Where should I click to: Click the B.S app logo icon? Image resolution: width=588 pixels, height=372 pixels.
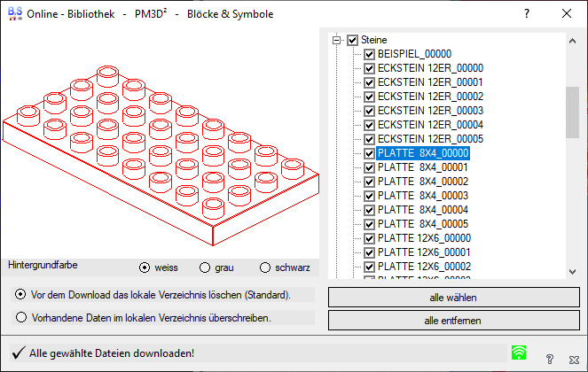pos(14,13)
